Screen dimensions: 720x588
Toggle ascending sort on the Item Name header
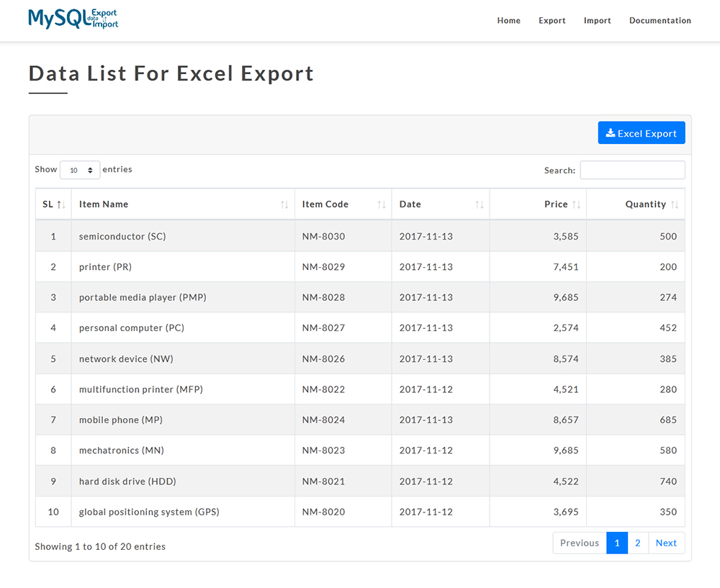tap(103, 204)
